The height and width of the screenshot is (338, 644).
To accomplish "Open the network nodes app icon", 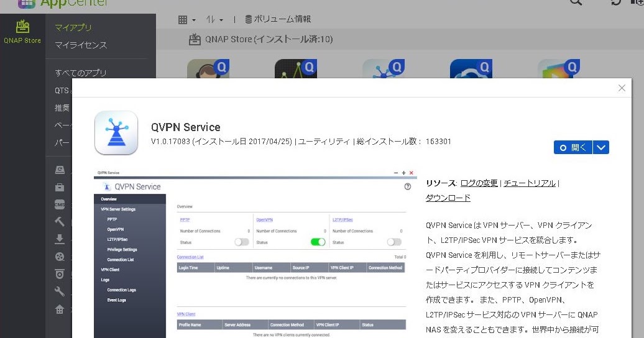I will pos(383,68).
